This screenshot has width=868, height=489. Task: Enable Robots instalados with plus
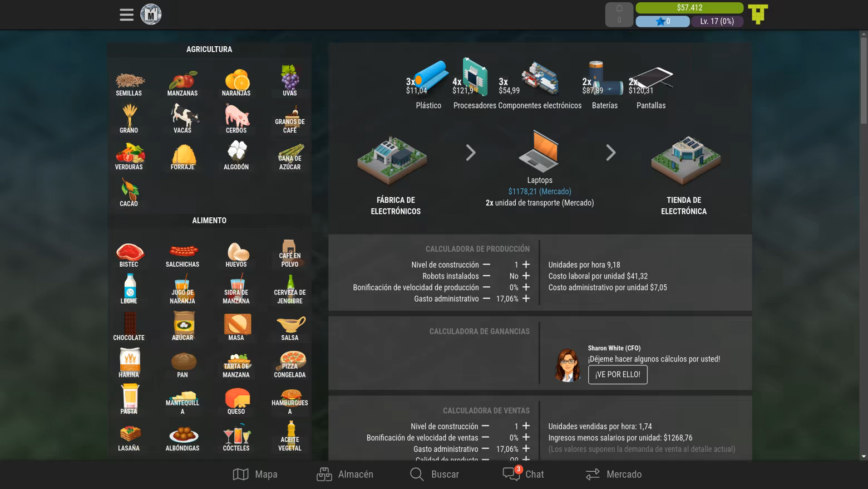(x=526, y=276)
